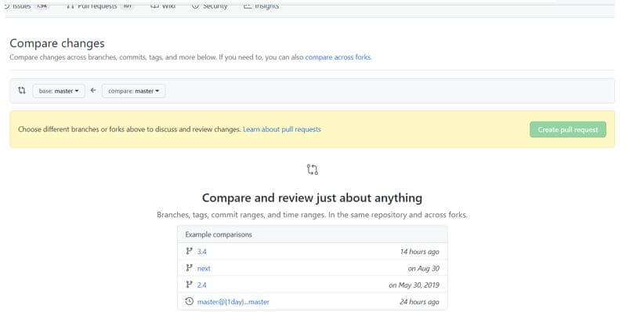The height and width of the screenshot is (312, 644).
Task: Open the base: master branch dropdown
Action: [59, 91]
